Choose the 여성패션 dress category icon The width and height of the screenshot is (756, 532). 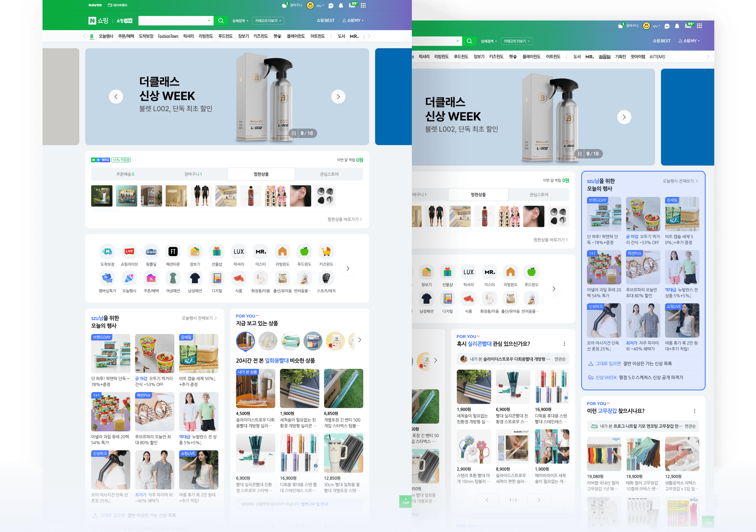[173, 278]
